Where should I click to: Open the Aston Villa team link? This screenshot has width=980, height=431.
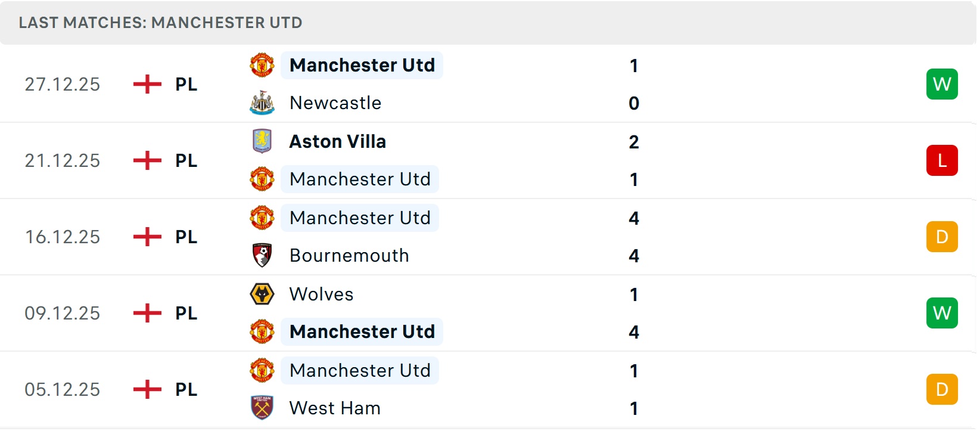338,141
